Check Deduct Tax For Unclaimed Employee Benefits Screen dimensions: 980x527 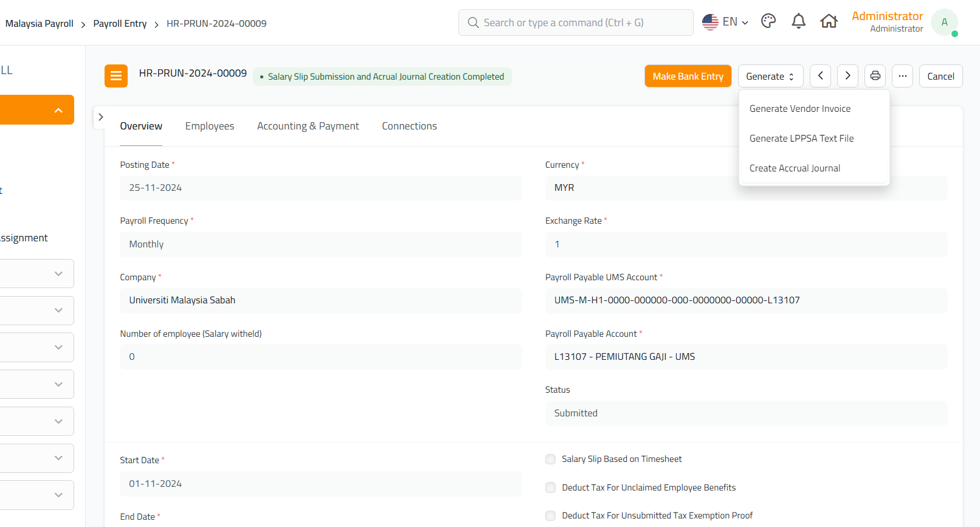tap(551, 487)
